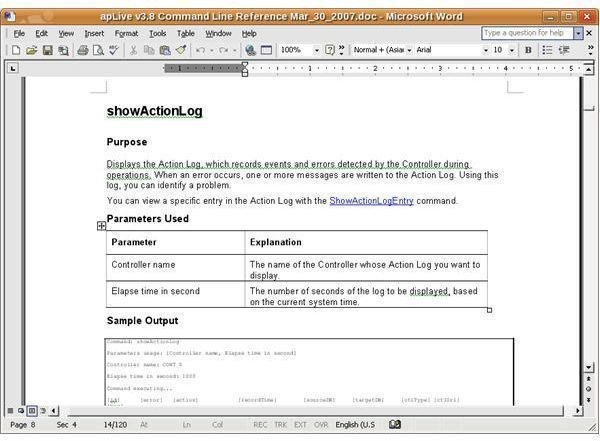The width and height of the screenshot is (600, 441).
Task: Activate the Format Painter brush
Action: click(x=181, y=50)
